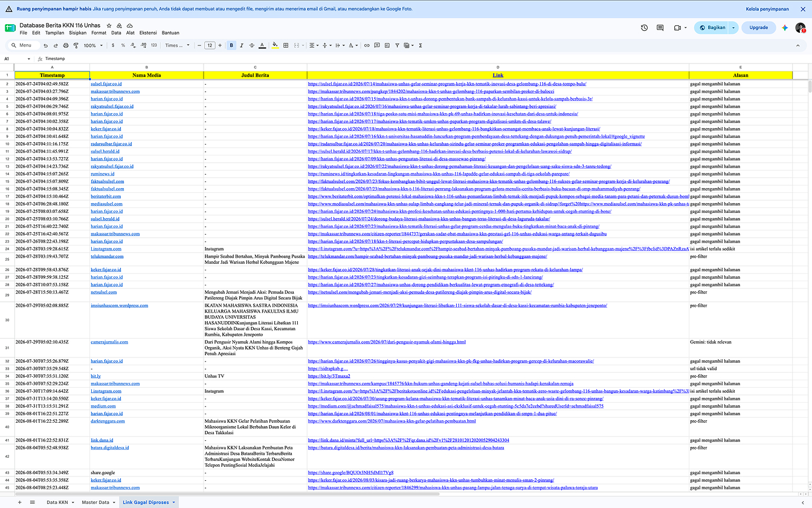
Task: Open the Link Gagal Diproses tab menu arrow
Action: click(x=174, y=502)
